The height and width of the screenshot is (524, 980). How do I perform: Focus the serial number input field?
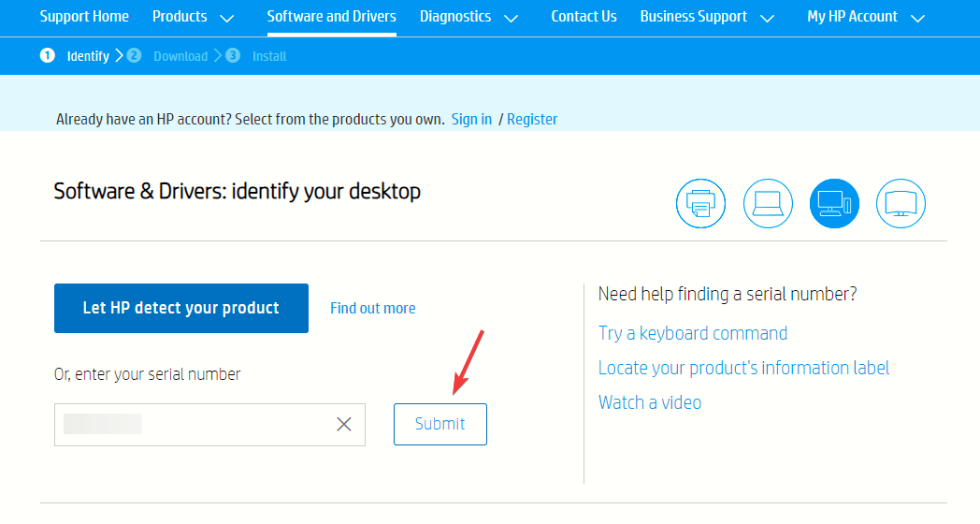pos(209,425)
